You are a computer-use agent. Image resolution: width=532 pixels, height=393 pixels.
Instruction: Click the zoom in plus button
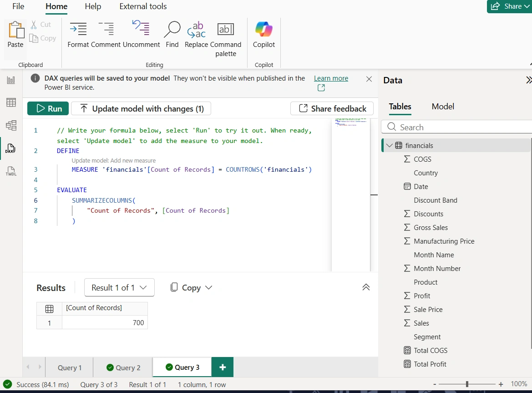click(501, 384)
